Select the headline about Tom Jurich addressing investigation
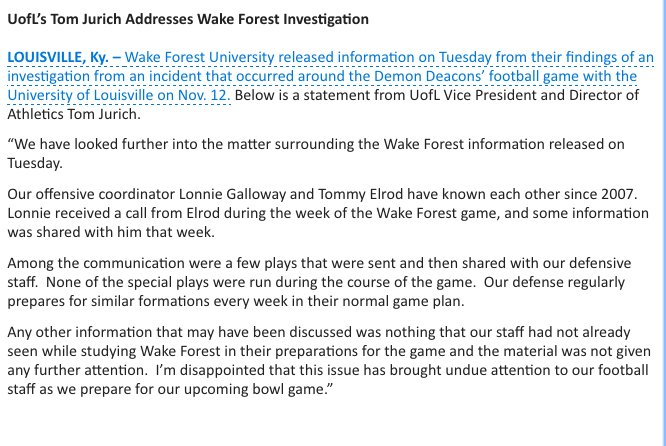The image size is (666, 446). 188,19
